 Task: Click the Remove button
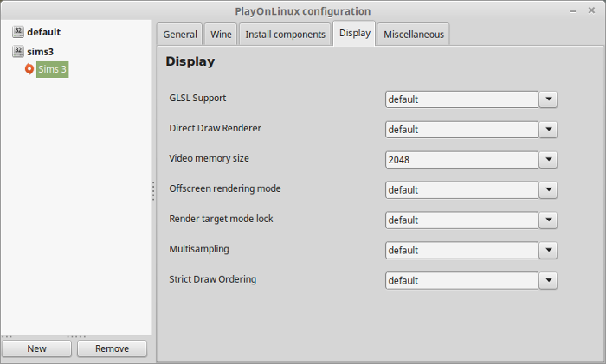pos(112,348)
